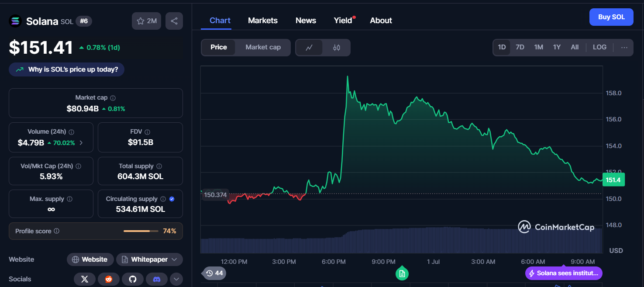This screenshot has height=287, width=644.
Task: Open the Chart tab
Action: 220,21
